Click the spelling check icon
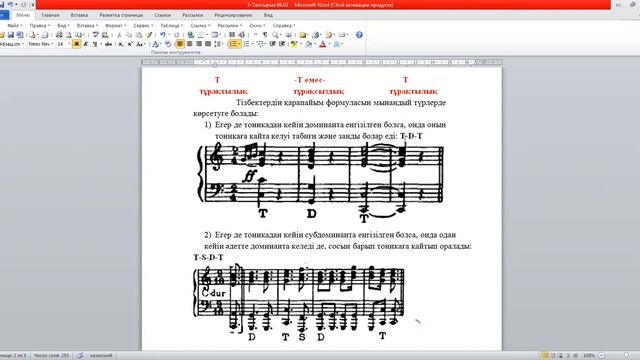 [96, 35]
